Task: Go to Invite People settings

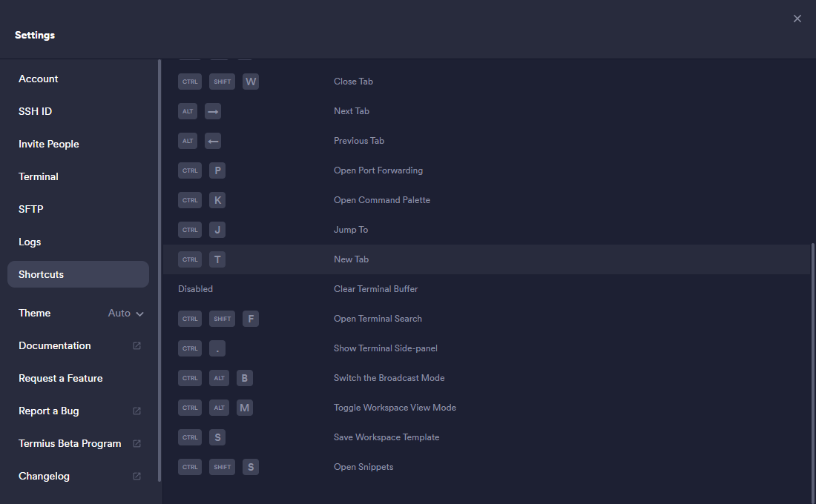Action: (78, 144)
